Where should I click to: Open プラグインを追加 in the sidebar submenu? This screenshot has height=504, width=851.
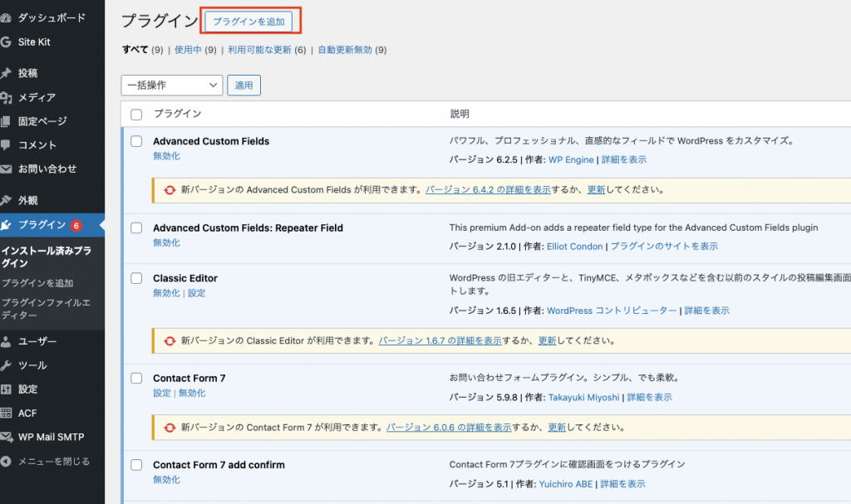(37, 282)
